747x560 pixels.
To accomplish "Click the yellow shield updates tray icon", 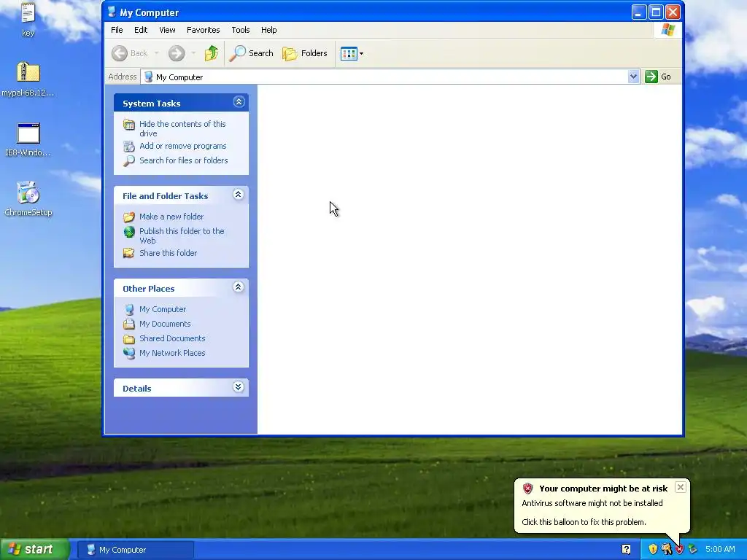I will (x=653, y=550).
